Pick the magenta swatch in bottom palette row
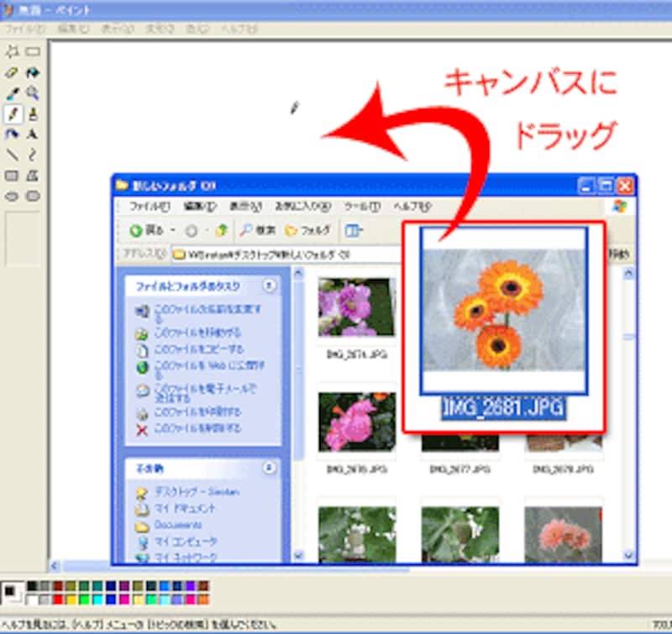 pos(124,599)
